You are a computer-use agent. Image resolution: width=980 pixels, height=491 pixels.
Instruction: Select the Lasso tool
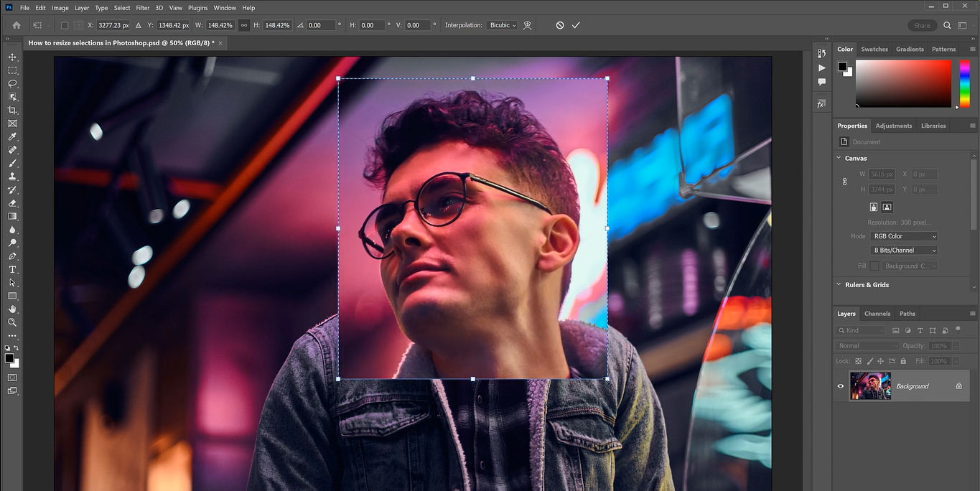point(12,83)
